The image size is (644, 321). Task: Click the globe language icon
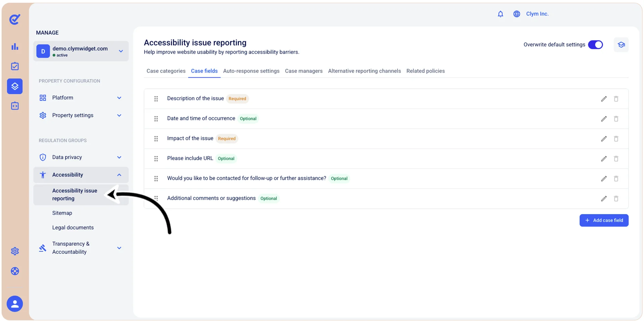517,14
